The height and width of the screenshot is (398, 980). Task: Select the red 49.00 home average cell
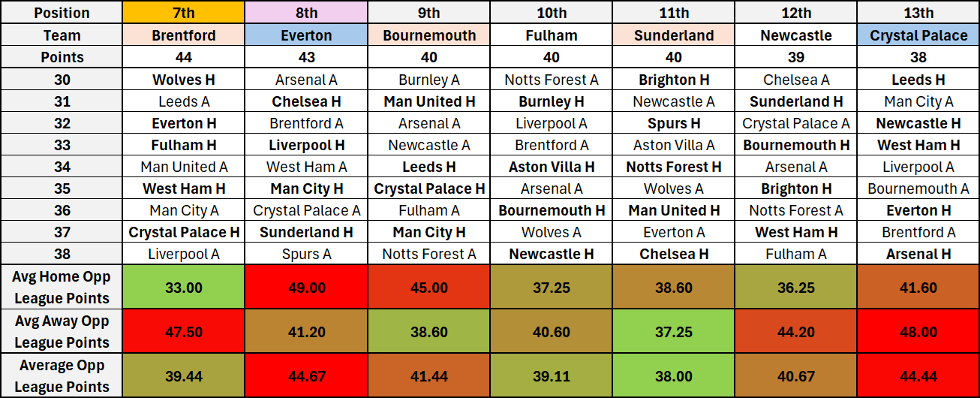point(305,287)
